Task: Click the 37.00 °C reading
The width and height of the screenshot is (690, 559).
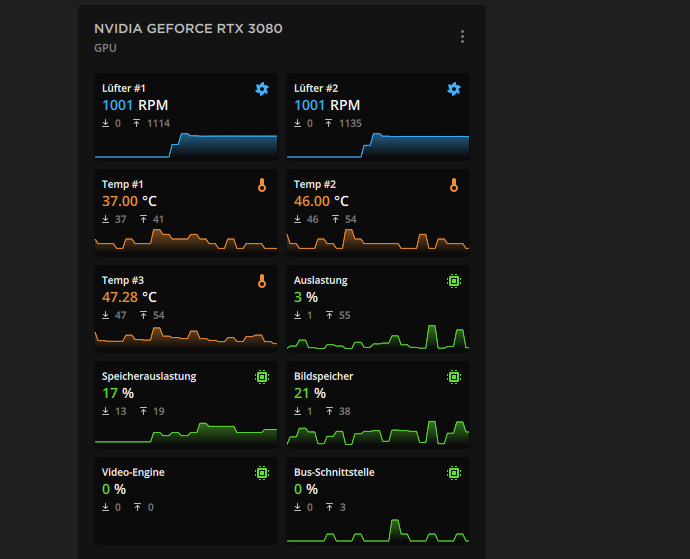Action: [x=129, y=201]
